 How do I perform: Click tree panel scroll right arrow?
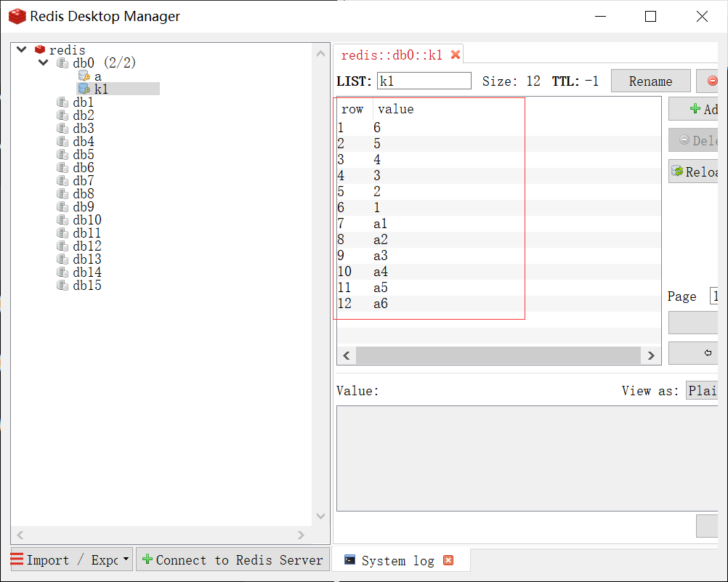pos(301,535)
